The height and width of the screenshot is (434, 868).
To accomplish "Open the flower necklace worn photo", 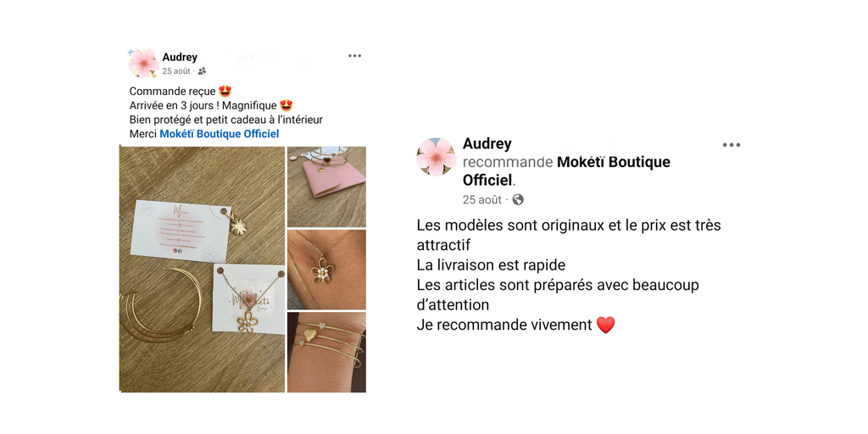I will coord(326,270).
